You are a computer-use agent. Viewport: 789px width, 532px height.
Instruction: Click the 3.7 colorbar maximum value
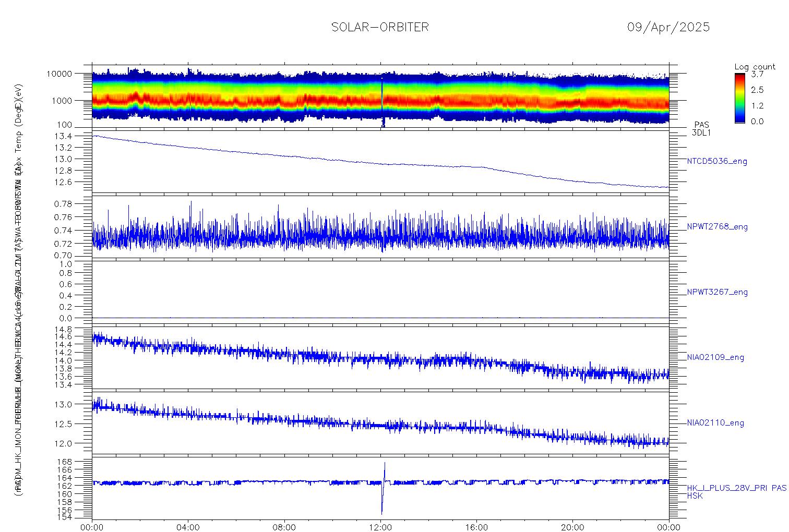pyautogui.click(x=757, y=75)
